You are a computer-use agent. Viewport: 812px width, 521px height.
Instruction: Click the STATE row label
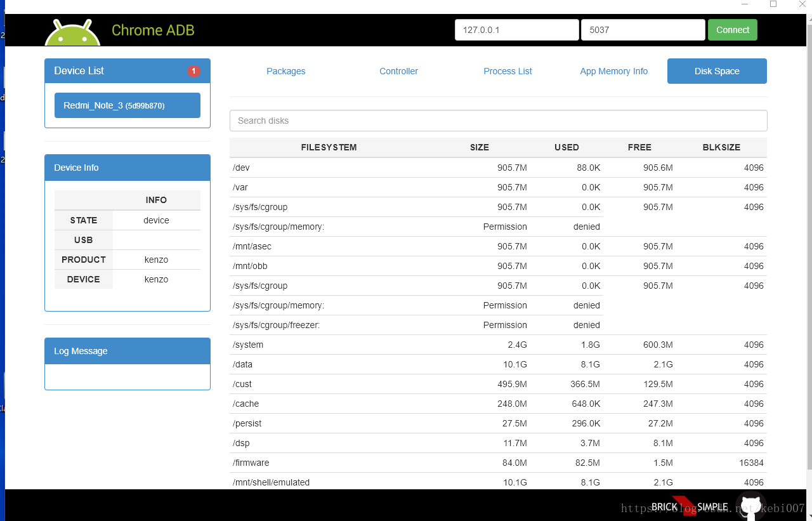point(84,220)
